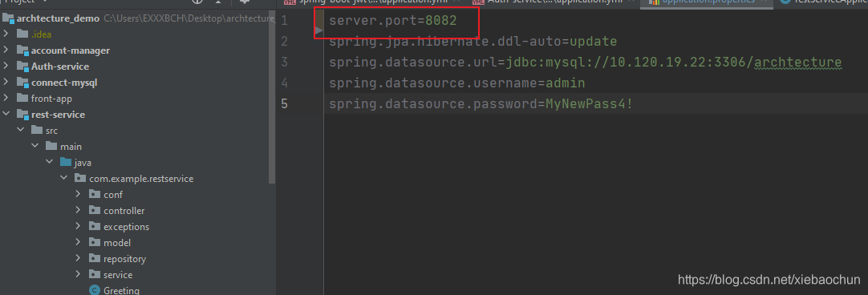Expand the conf package chevron

[x=78, y=195]
